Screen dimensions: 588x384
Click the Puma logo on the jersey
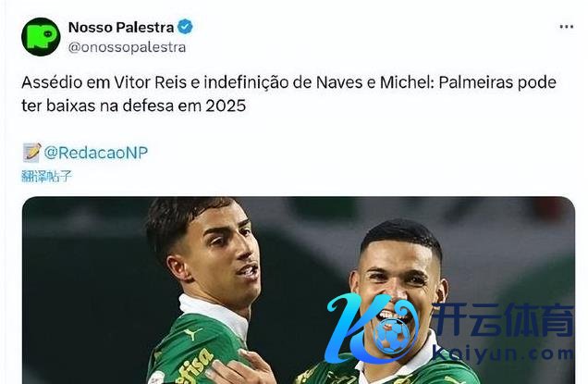point(192,334)
